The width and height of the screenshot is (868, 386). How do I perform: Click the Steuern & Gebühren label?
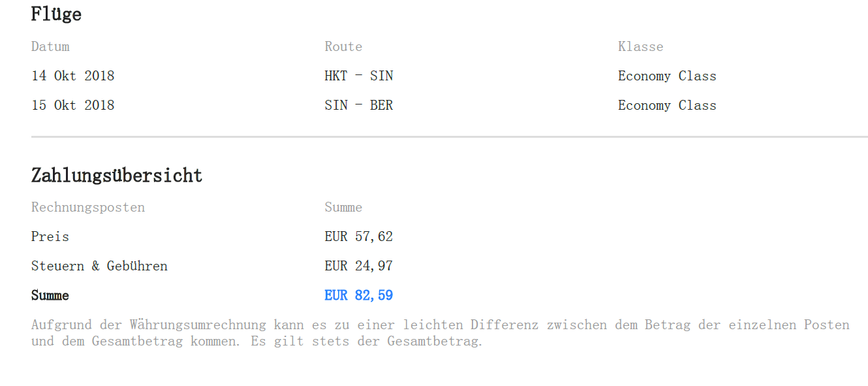click(x=99, y=266)
